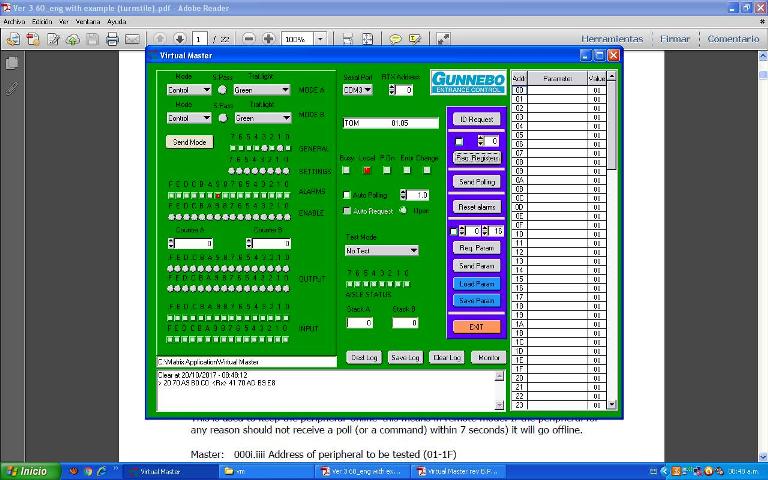Click the Adobe Reader page number field
Image resolution: width=768 pixels, height=480 pixels.
199,39
